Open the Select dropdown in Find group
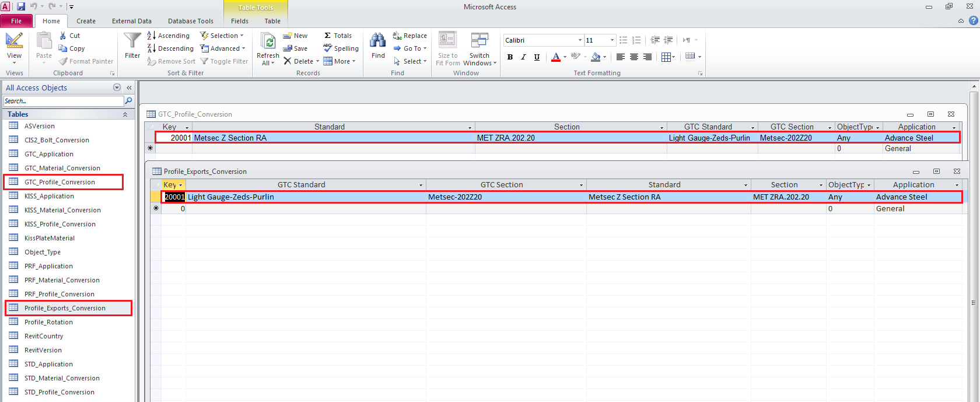 point(409,61)
